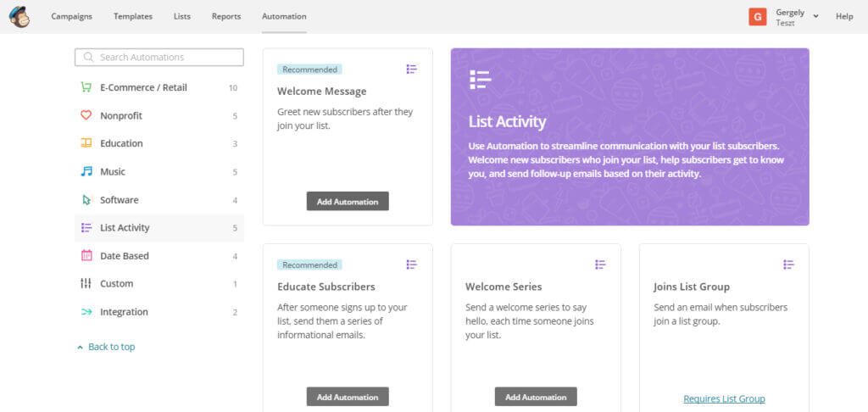Open the Automation tab

284,17
